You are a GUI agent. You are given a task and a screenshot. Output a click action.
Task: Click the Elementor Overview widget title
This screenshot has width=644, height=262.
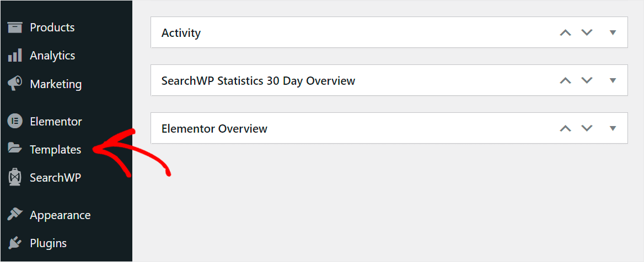pyautogui.click(x=214, y=129)
